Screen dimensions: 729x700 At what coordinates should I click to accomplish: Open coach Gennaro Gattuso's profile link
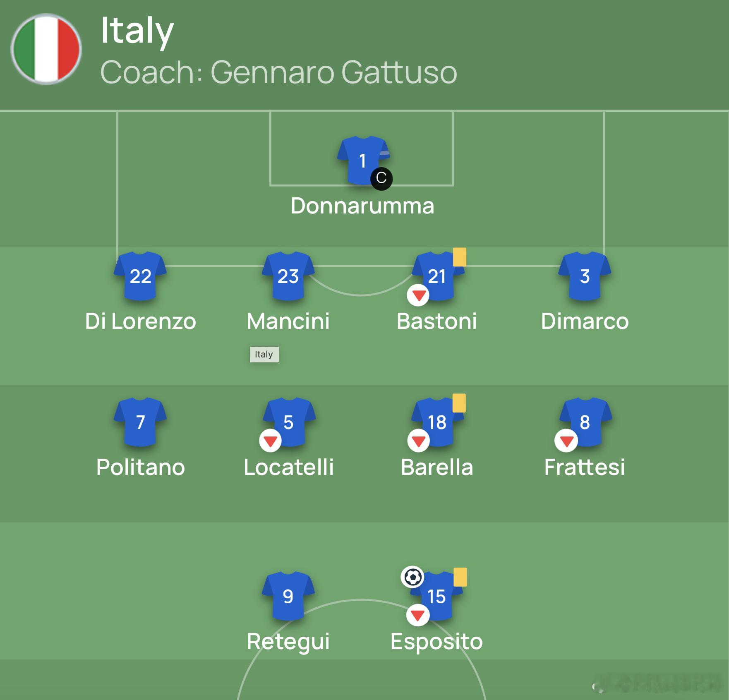(333, 72)
